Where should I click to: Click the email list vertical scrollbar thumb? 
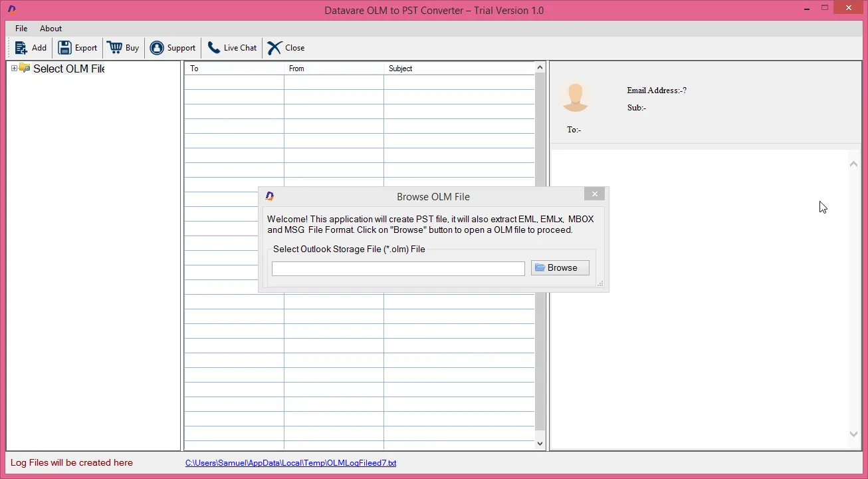540,251
